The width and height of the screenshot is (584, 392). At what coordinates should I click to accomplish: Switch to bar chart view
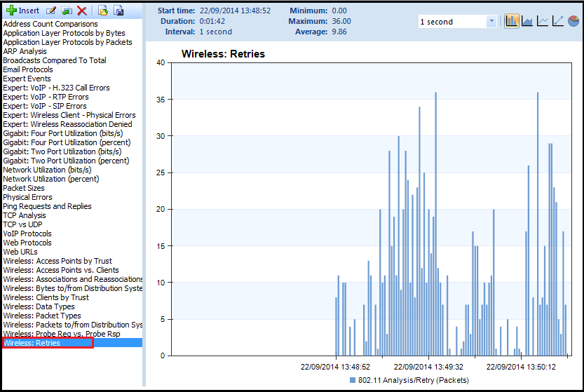pyautogui.click(x=512, y=21)
